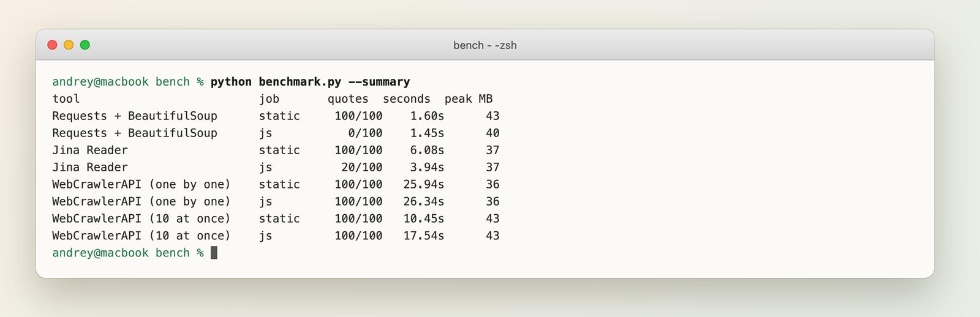Click 'WebCrawlerAPI (one by one)' in the 25.94s row
This screenshot has width=980, height=317.
(141, 185)
